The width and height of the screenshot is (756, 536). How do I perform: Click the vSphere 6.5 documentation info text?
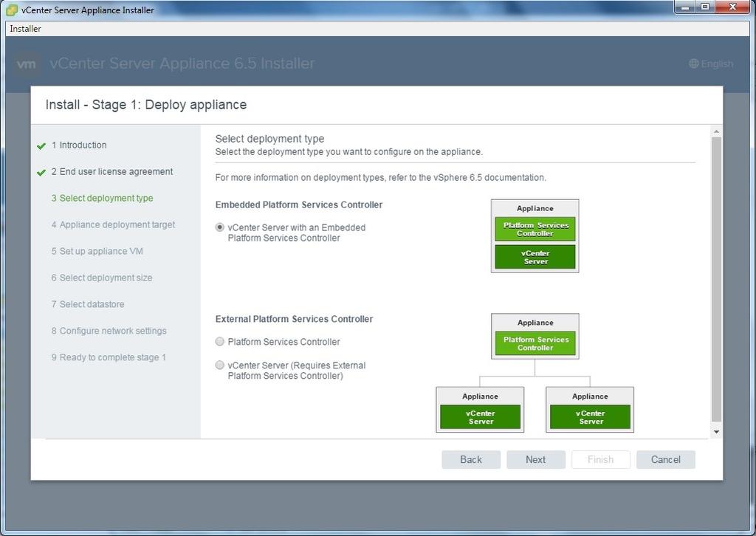[x=381, y=177]
